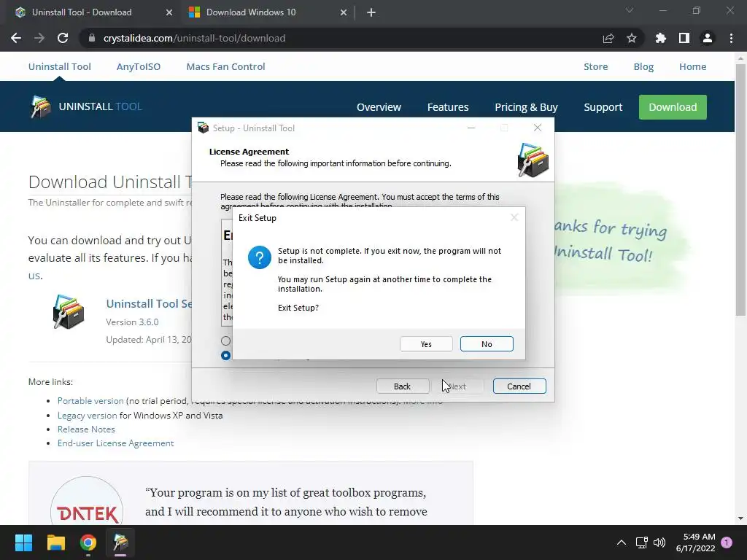Open the Uninstall Tool top nav link
Image resolution: width=747 pixels, height=560 pixels.
(x=60, y=66)
